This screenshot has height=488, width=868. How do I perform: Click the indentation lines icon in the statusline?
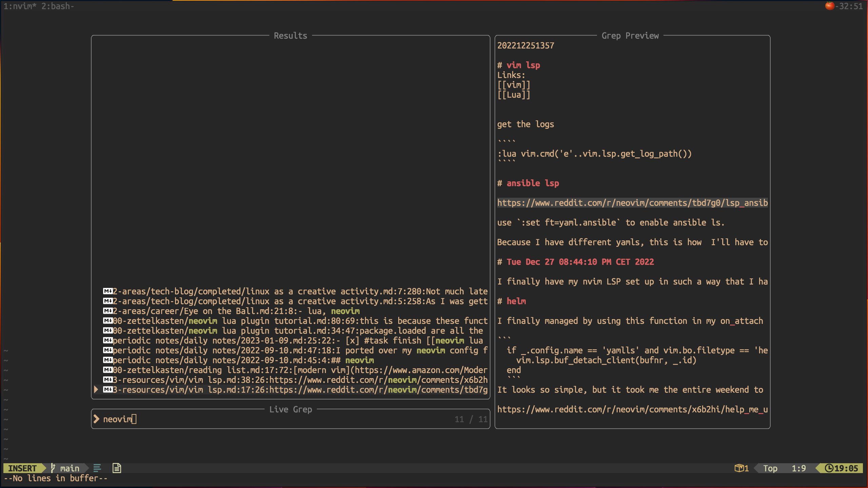(97, 468)
